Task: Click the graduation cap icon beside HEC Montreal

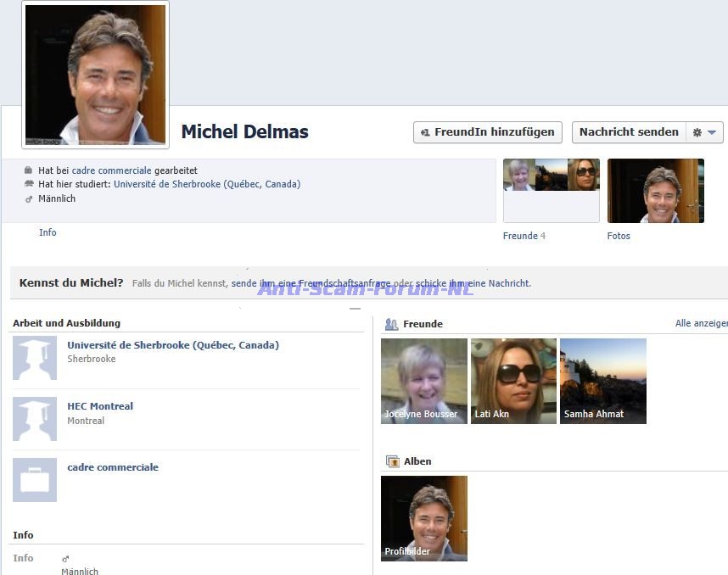Action: tap(35, 419)
